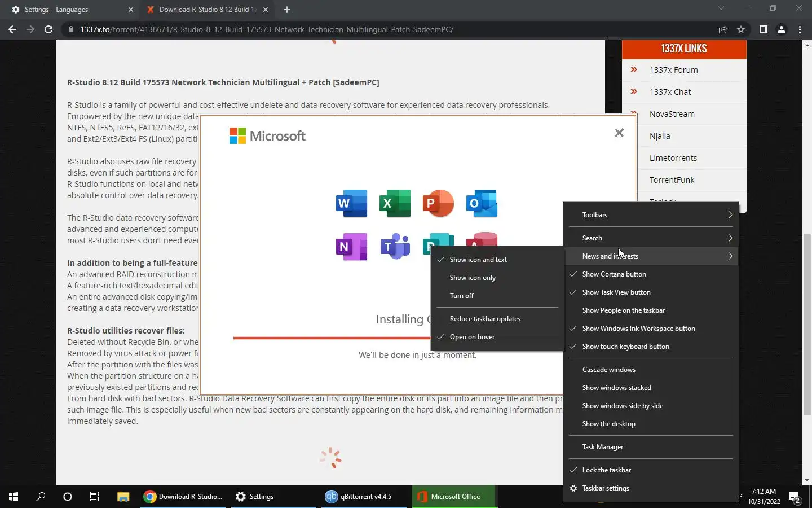
Task: Open Chrome side panel
Action: [x=763, y=29]
